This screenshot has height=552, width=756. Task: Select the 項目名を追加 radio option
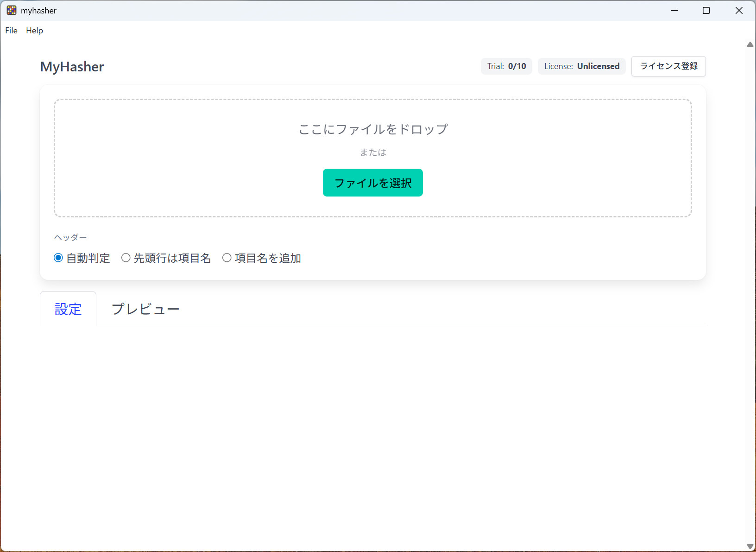click(227, 258)
